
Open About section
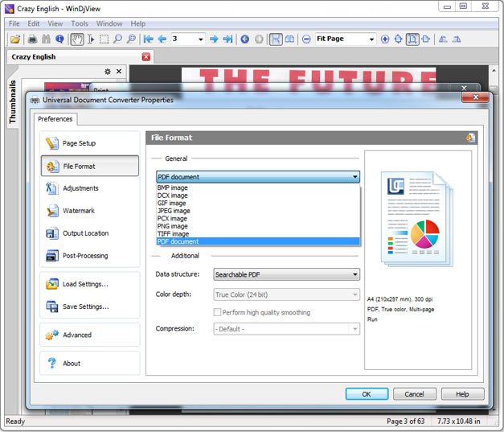click(90, 363)
